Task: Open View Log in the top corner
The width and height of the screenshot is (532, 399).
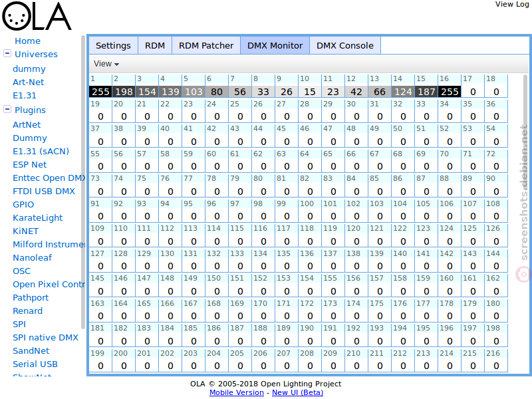Action: tap(512, 4)
